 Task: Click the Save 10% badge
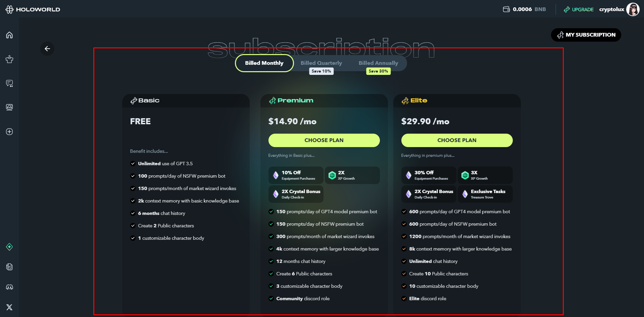321,71
